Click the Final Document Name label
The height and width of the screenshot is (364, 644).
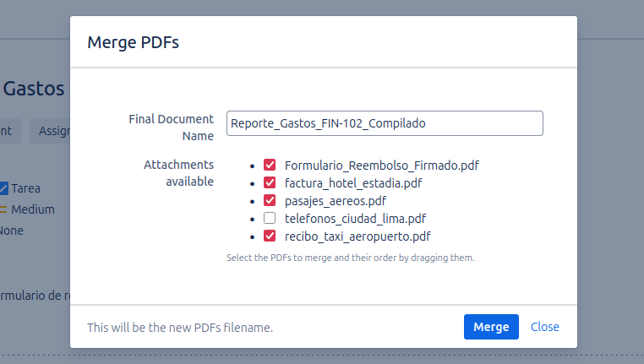click(x=172, y=128)
